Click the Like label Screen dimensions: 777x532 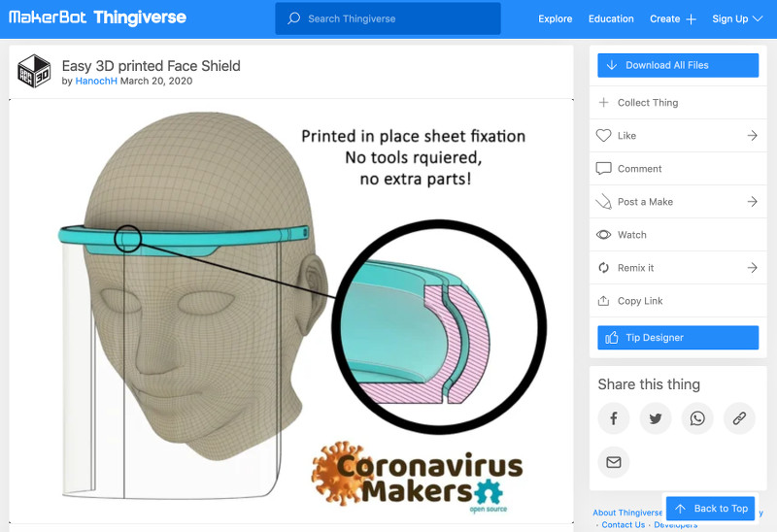626,136
